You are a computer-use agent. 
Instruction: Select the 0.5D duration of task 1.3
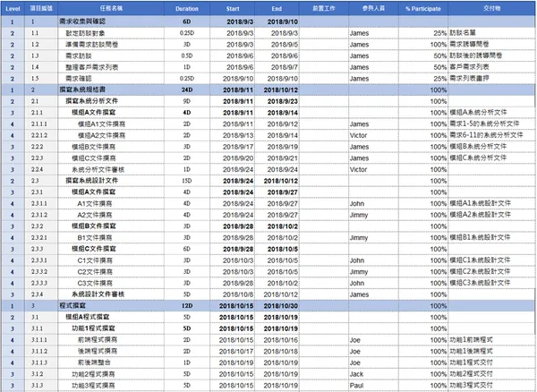(187, 55)
